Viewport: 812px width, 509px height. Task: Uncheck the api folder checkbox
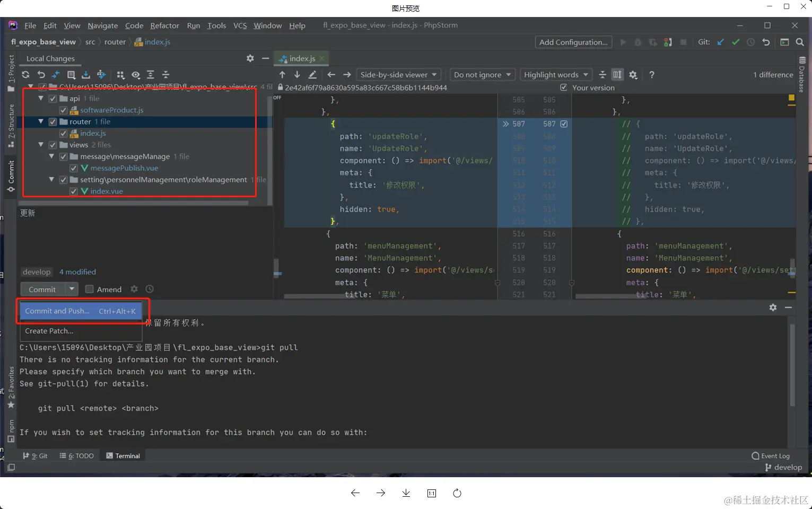[53, 99]
